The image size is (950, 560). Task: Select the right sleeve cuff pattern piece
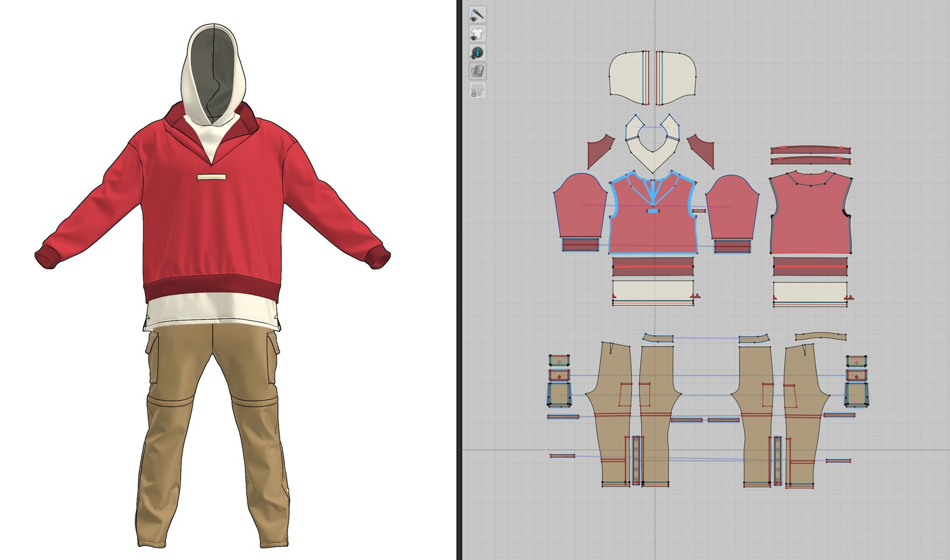pos(732,245)
